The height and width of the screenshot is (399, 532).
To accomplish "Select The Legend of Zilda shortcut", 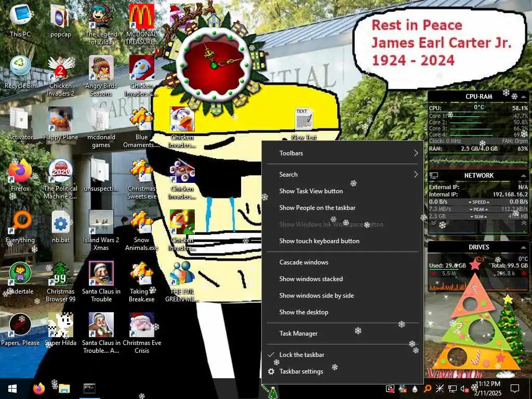I will 101,24.
